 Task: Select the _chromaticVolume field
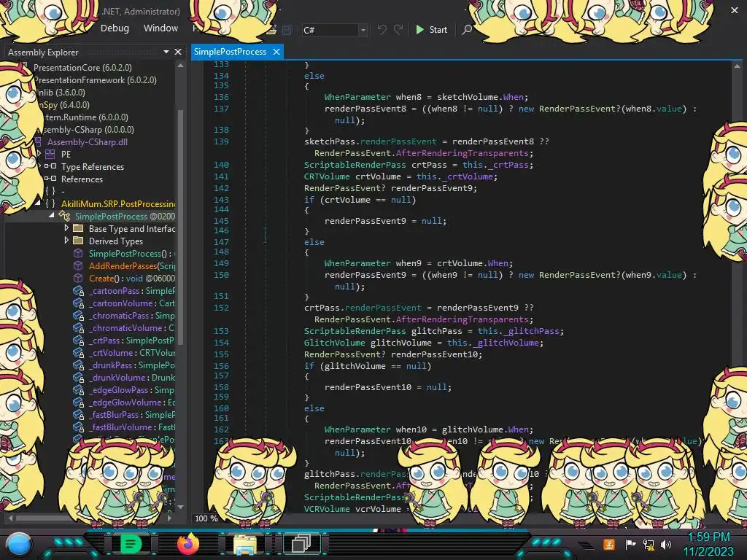[132, 327]
